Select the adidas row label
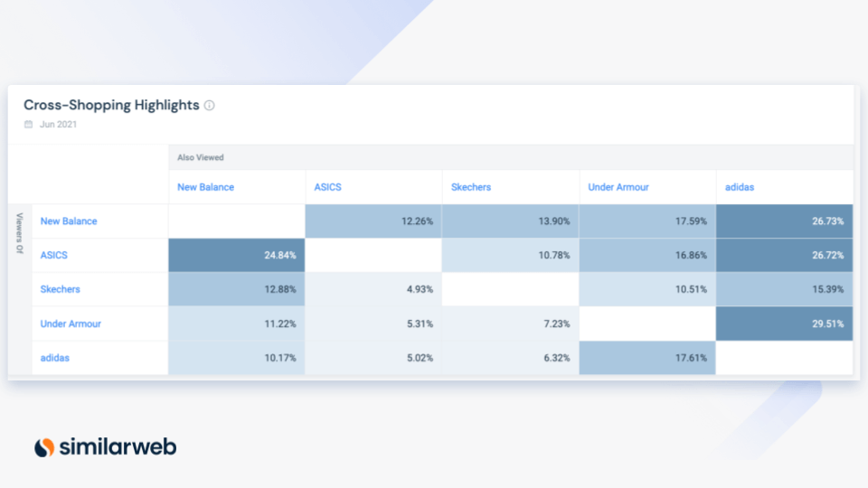Viewport: 868px width, 488px height. click(x=55, y=358)
